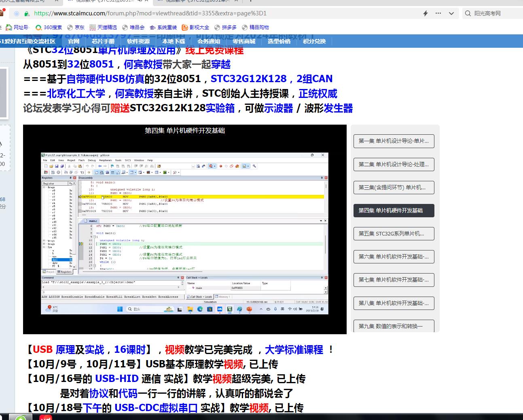The width and height of the screenshot is (523, 420).
Task: Click the red text 赠送
Action: 120,108
